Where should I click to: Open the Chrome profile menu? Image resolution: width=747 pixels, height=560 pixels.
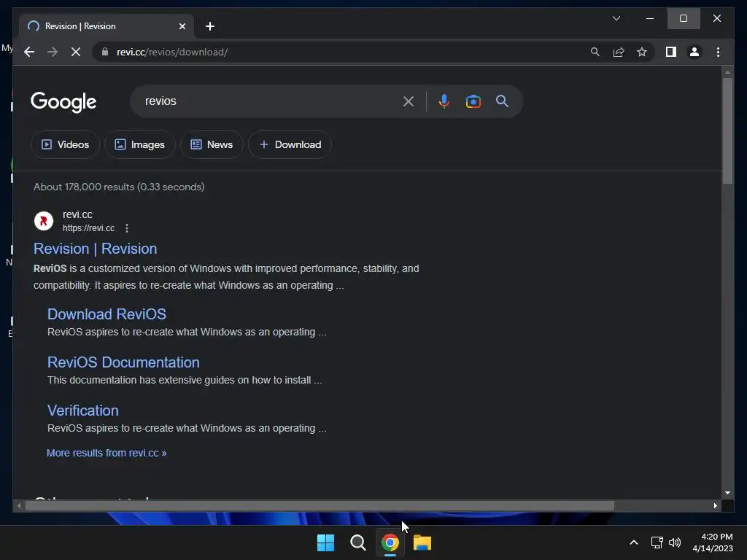(694, 52)
